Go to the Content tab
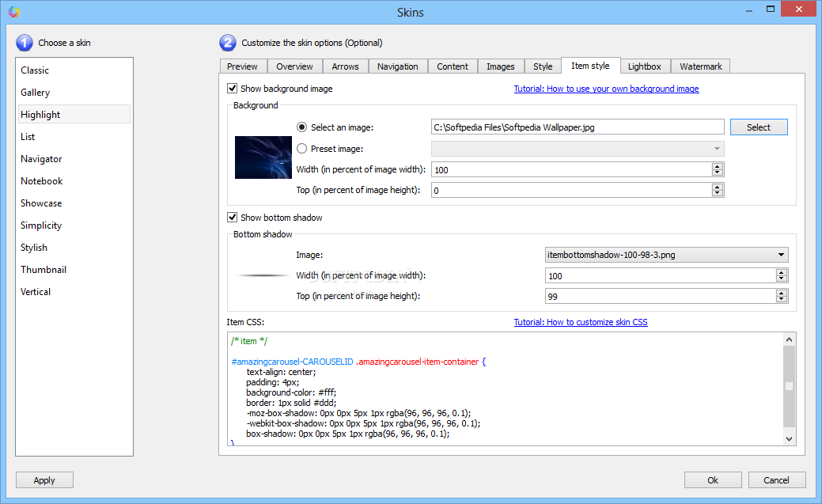The image size is (822, 504). 453,66
